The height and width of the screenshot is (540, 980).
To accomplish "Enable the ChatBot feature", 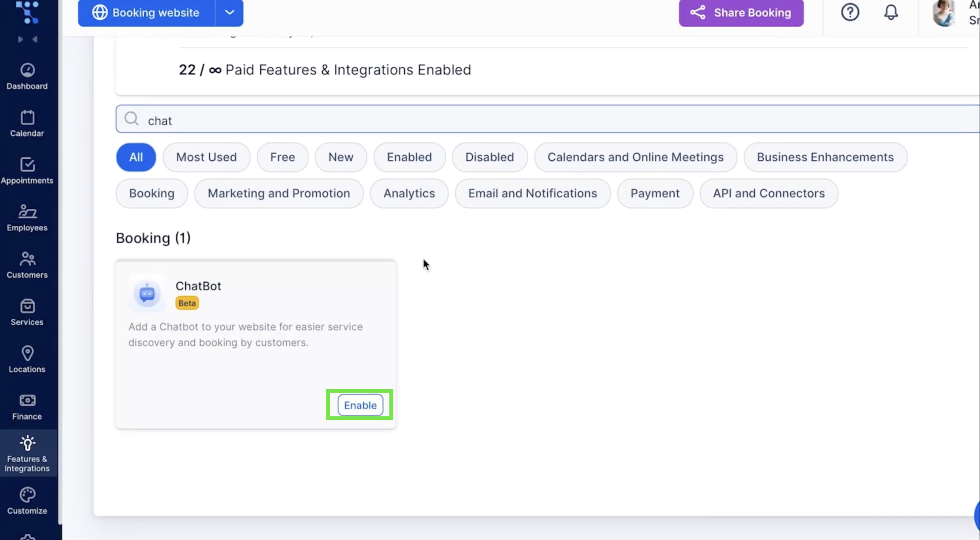I will pyautogui.click(x=359, y=404).
